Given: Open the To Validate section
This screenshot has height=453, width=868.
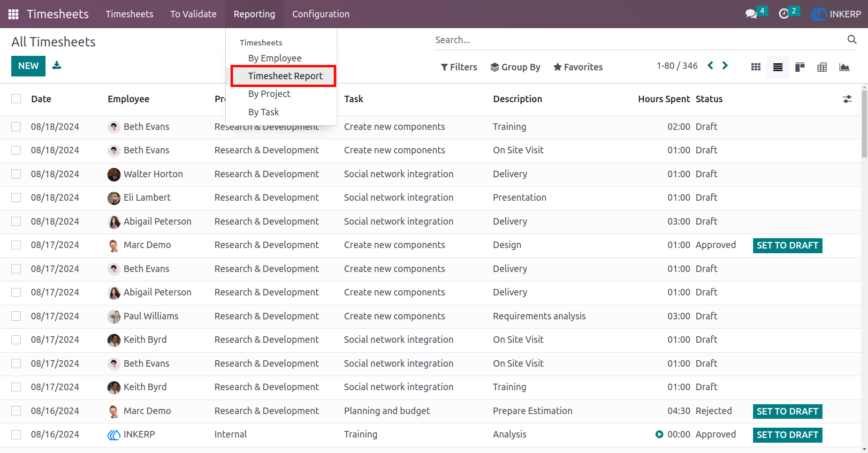Looking at the screenshot, I should 193,14.
